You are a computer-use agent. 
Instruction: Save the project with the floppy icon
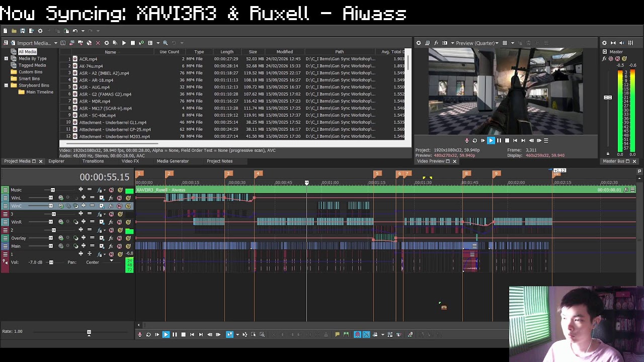pyautogui.click(x=23, y=31)
